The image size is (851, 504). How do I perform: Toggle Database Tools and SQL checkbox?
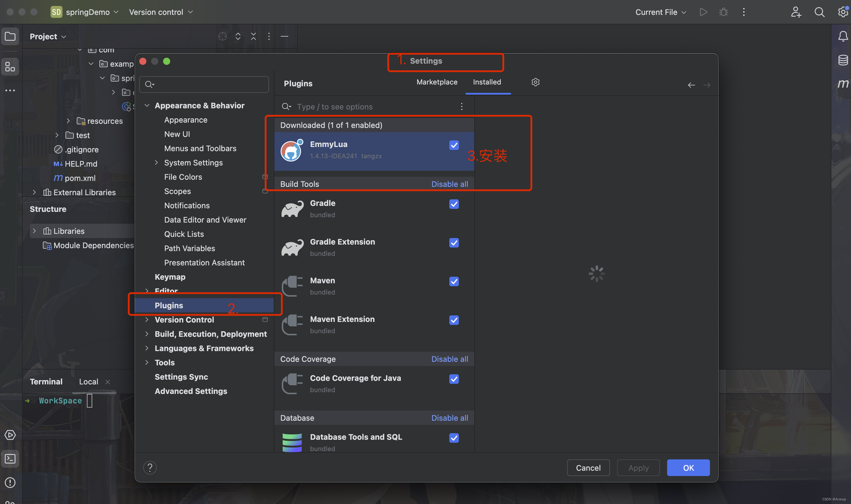pyautogui.click(x=454, y=438)
